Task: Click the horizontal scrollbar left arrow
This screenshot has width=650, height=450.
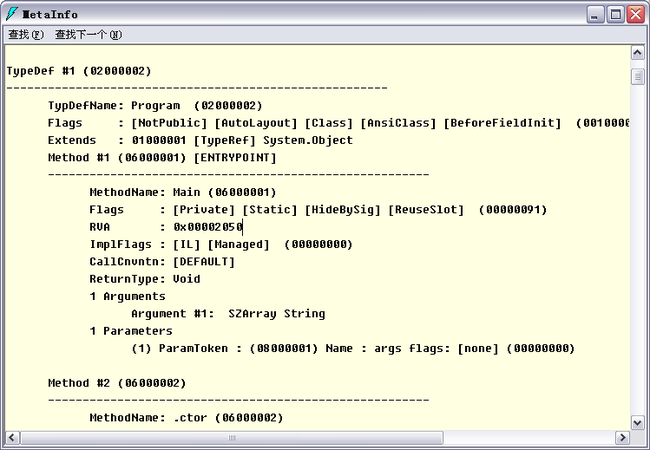Action: click(x=12, y=437)
